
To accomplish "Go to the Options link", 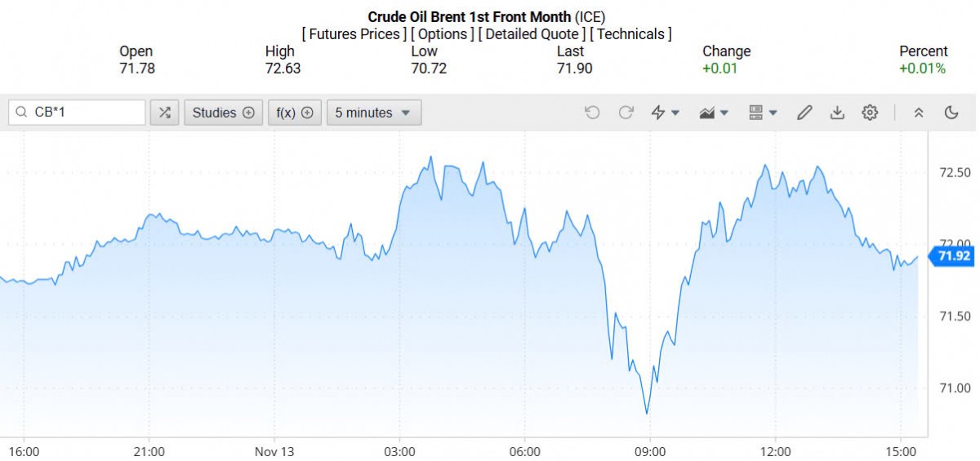I will pyautogui.click(x=443, y=33).
